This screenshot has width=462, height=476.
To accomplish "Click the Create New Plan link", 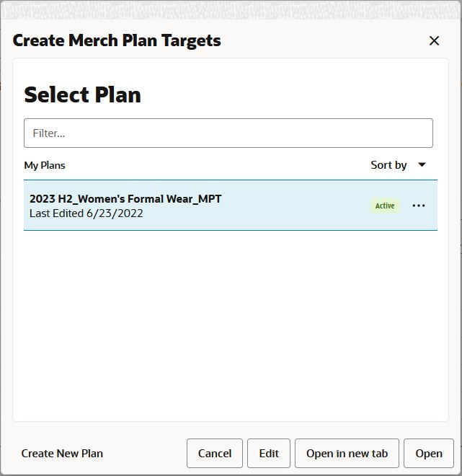I will point(62,454).
